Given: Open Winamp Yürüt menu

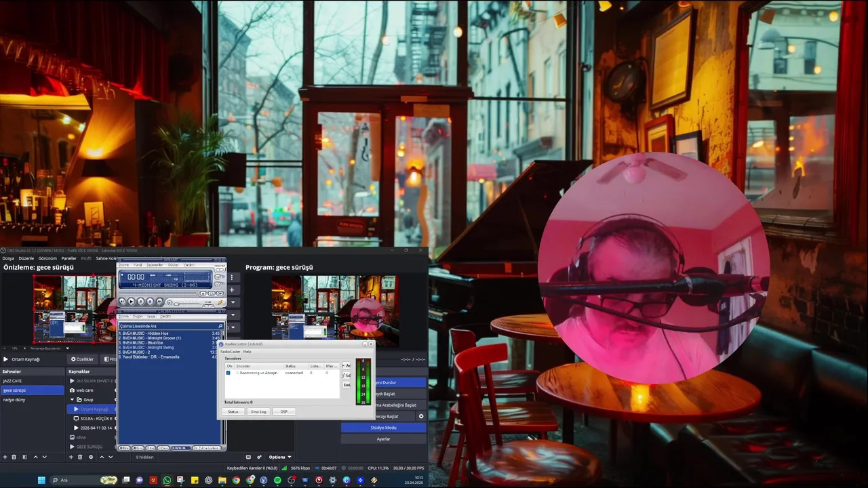Looking at the screenshot, I should (138, 265).
